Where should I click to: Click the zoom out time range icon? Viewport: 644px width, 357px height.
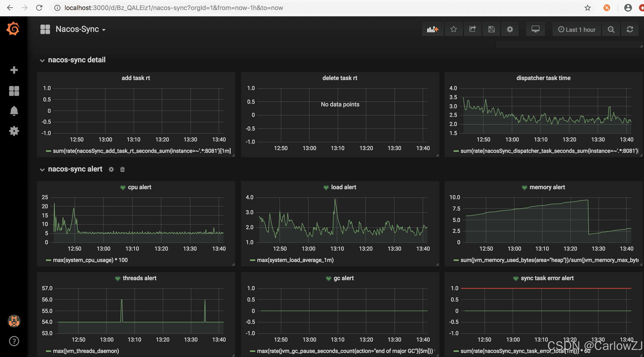611,30
